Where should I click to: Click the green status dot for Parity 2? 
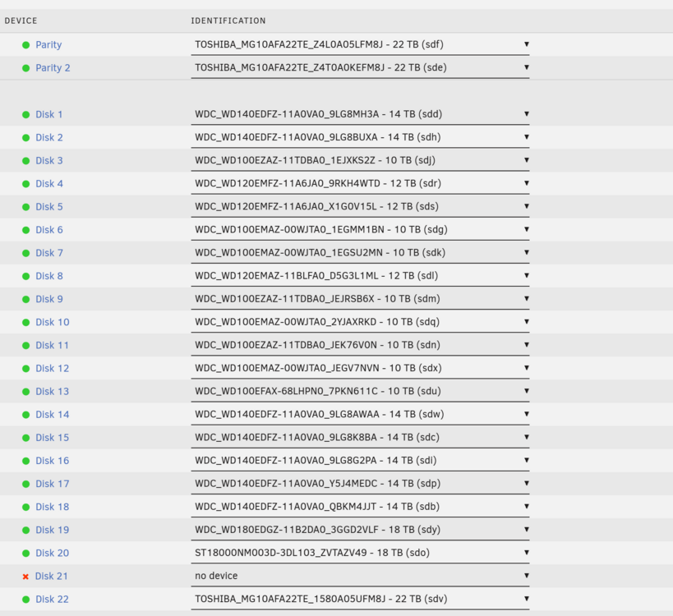tap(25, 68)
